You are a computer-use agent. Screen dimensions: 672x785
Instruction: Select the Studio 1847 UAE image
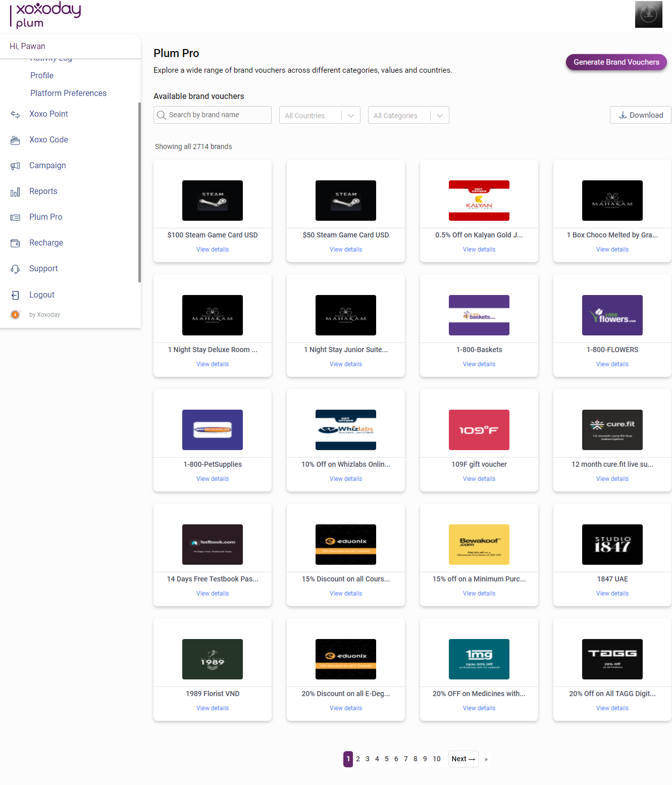(612, 545)
